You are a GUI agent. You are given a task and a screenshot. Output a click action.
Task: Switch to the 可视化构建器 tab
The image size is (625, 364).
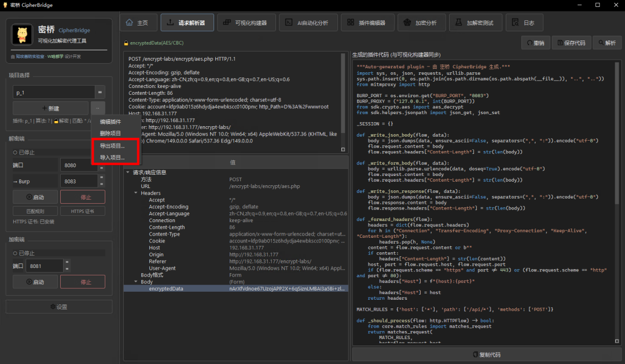(245, 23)
